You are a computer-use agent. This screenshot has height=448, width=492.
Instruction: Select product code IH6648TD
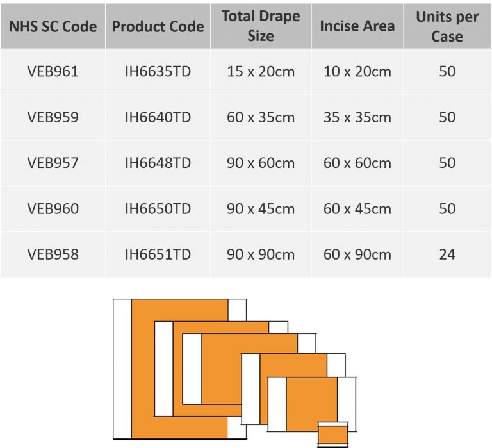(158, 163)
